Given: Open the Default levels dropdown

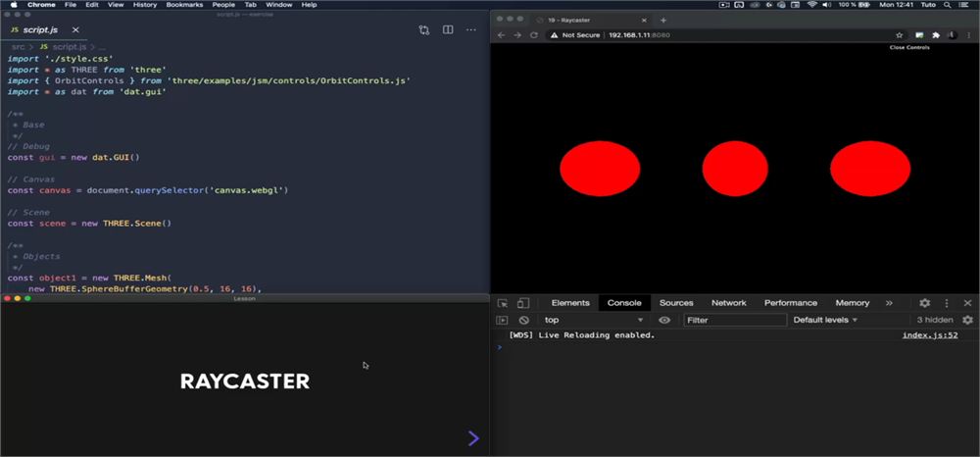Looking at the screenshot, I should tap(825, 320).
